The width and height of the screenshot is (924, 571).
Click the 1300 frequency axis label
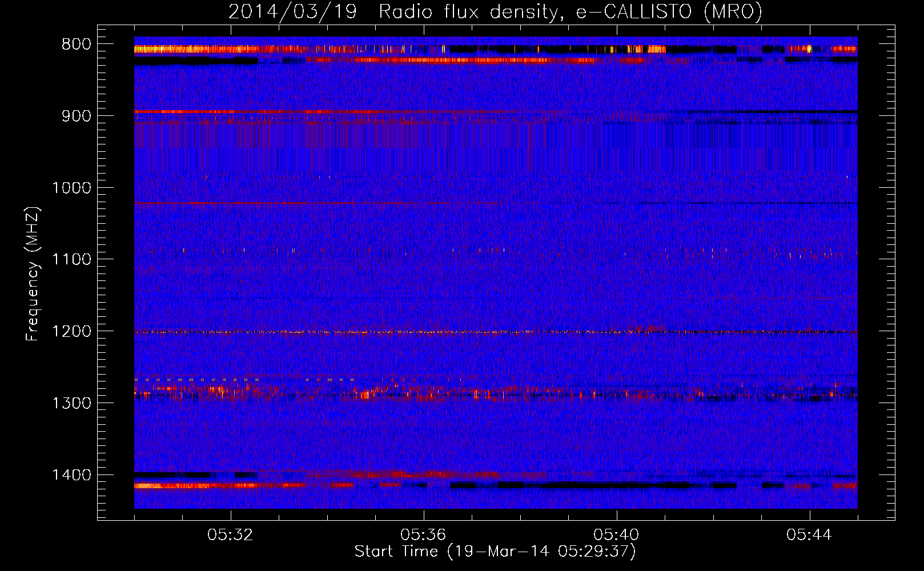click(x=71, y=403)
